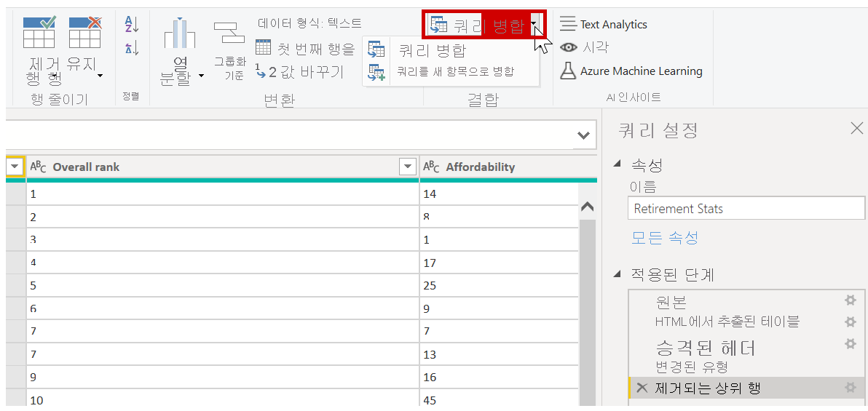Open settings gear for HTML에서 추출된 테이블
Screen dimensions: 868x411
[851, 322]
